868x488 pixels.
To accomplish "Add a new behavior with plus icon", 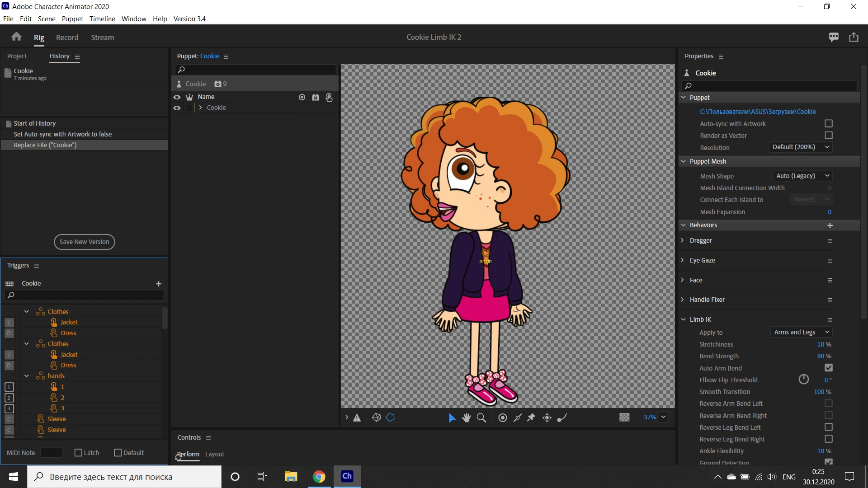I will click(830, 225).
